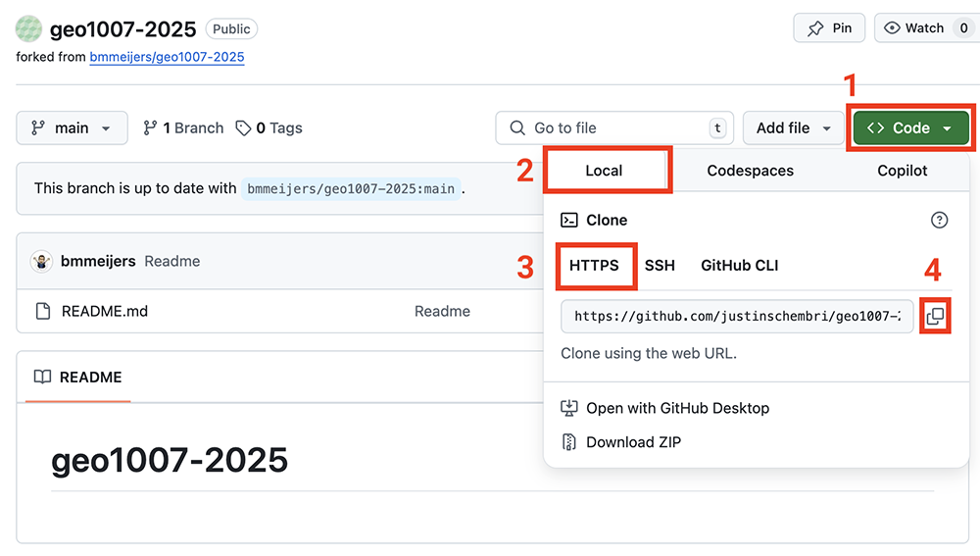Switch to the Codespaces tab
Viewport: 980px width, 556px height.
(x=750, y=171)
